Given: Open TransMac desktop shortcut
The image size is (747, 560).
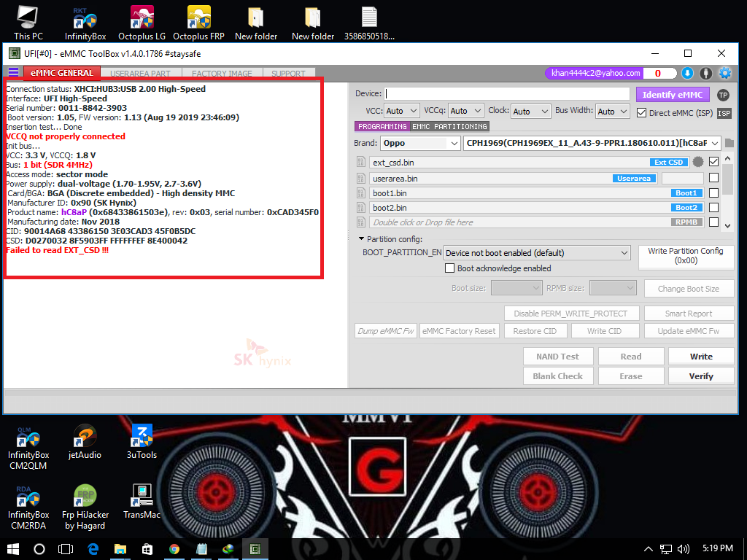Looking at the screenshot, I should pos(142,502).
